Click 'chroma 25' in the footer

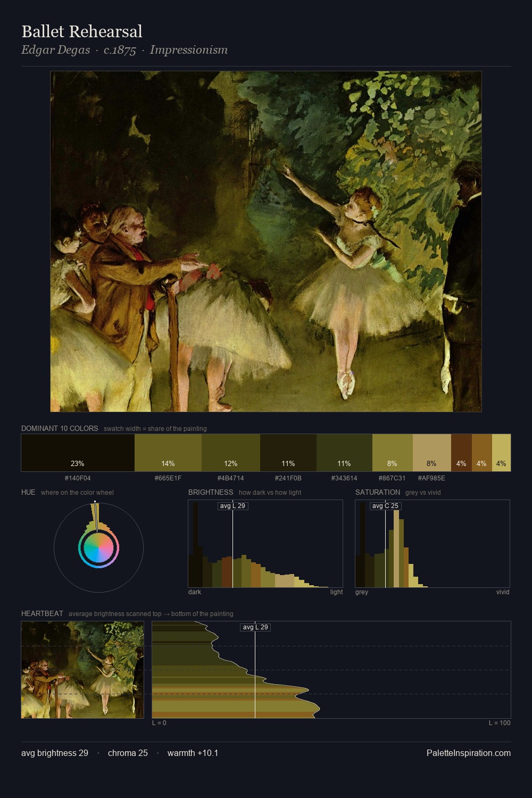click(x=128, y=753)
